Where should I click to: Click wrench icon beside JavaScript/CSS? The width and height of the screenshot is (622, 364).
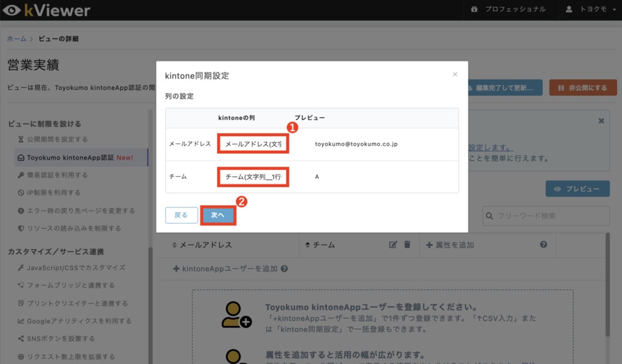(21, 268)
